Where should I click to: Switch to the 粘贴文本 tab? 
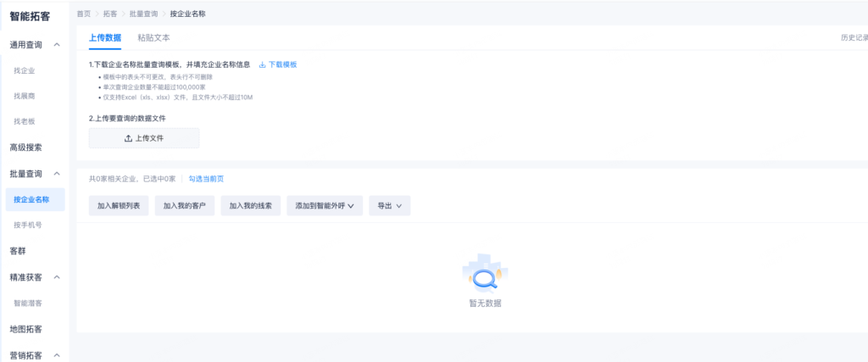coord(153,38)
